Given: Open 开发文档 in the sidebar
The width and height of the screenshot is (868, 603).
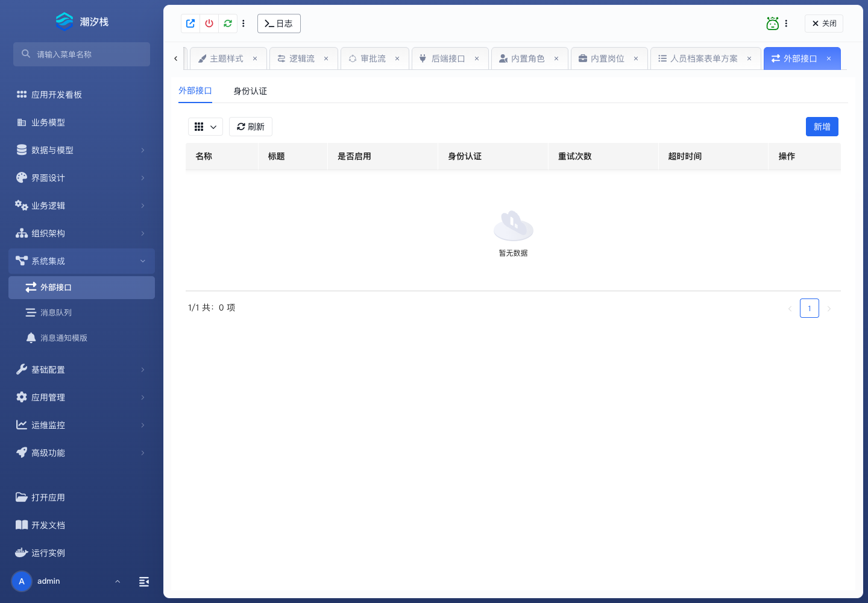Looking at the screenshot, I should click(x=81, y=525).
